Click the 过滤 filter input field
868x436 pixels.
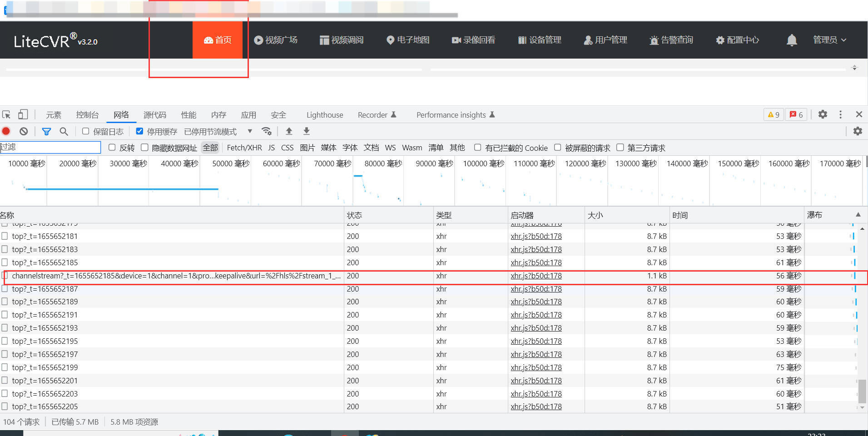tap(50, 147)
